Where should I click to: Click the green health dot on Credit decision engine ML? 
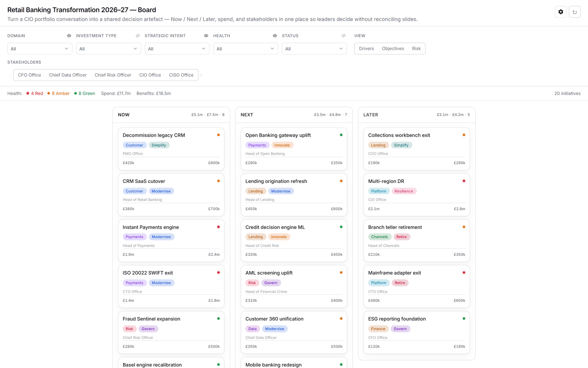tap(341, 227)
